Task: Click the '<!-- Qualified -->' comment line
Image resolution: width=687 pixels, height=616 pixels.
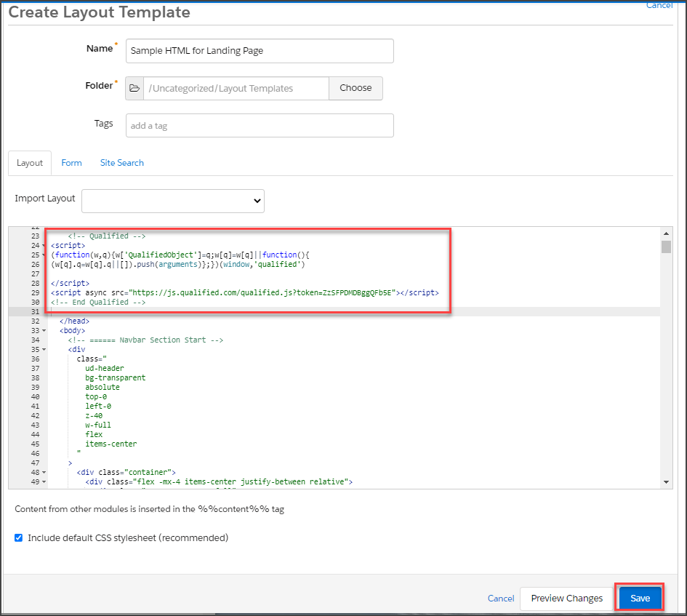Action: pos(106,236)
